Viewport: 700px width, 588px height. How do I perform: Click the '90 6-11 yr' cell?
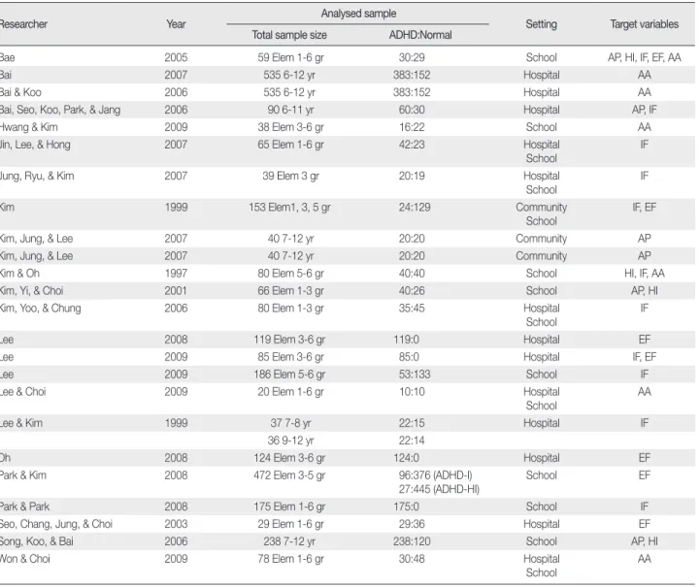point(290,110)
